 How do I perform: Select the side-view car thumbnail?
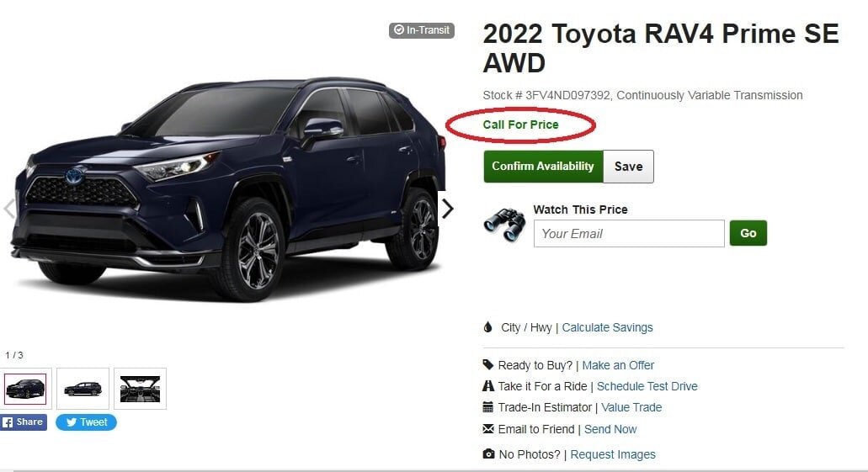tap(83, 389)
